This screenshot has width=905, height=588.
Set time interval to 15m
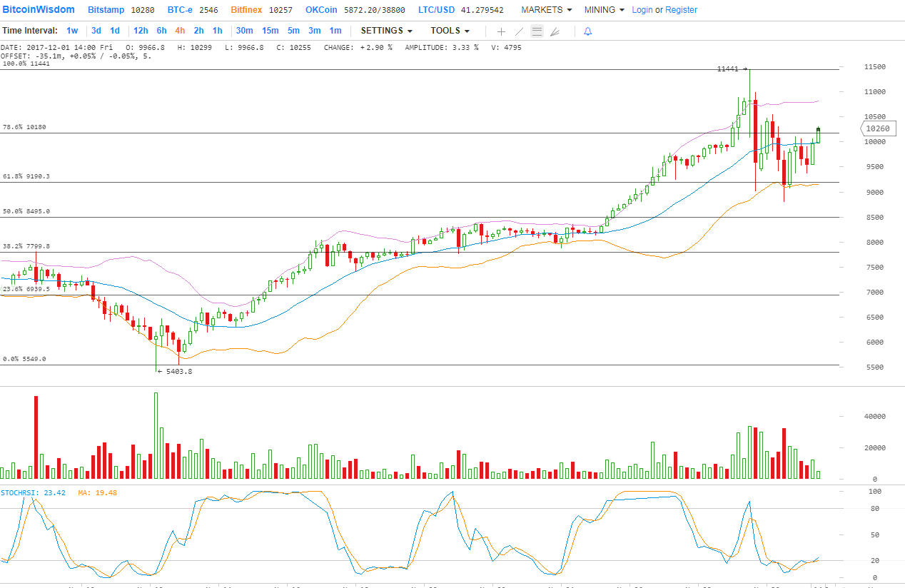click(270, 31)
